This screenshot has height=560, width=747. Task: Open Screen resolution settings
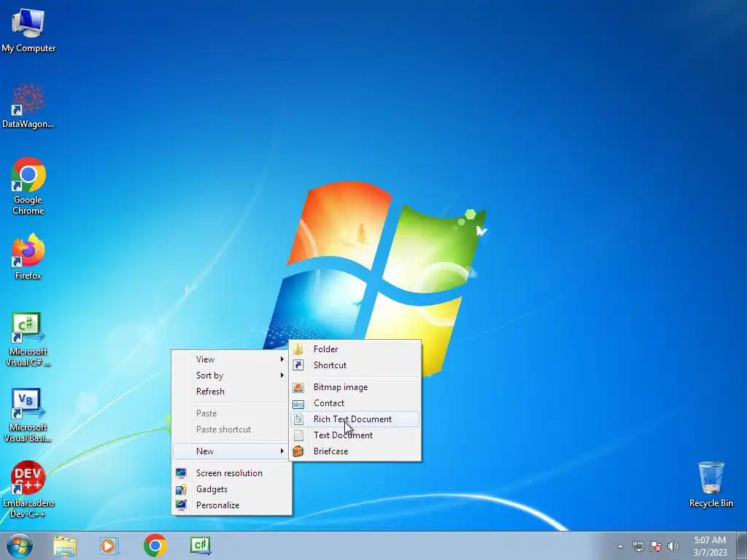pos(231,472)
